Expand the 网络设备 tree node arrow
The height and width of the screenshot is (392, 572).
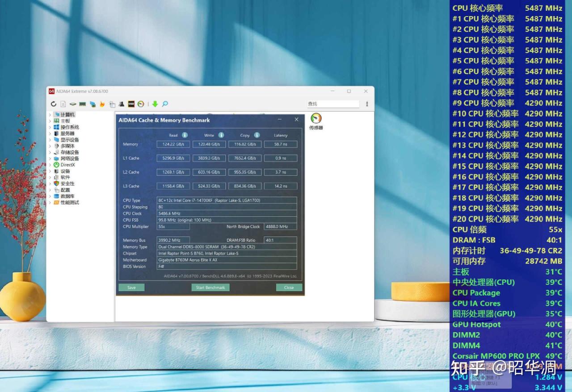[50, 158]
